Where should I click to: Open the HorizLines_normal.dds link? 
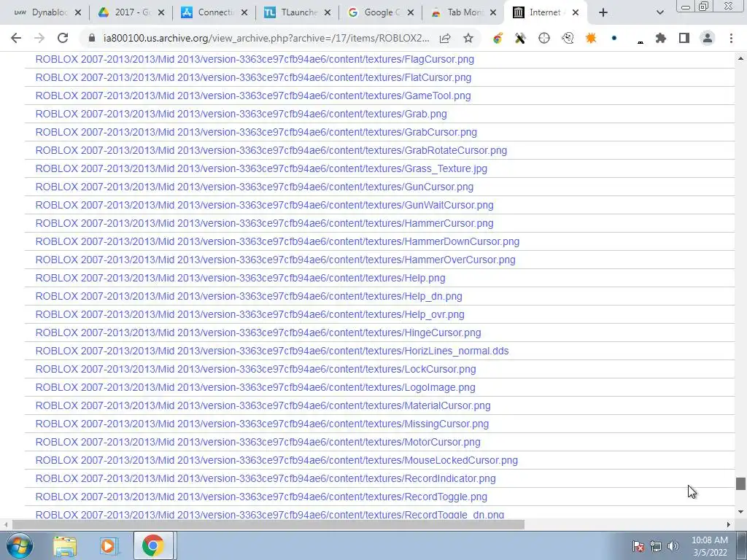coord(272,351)
